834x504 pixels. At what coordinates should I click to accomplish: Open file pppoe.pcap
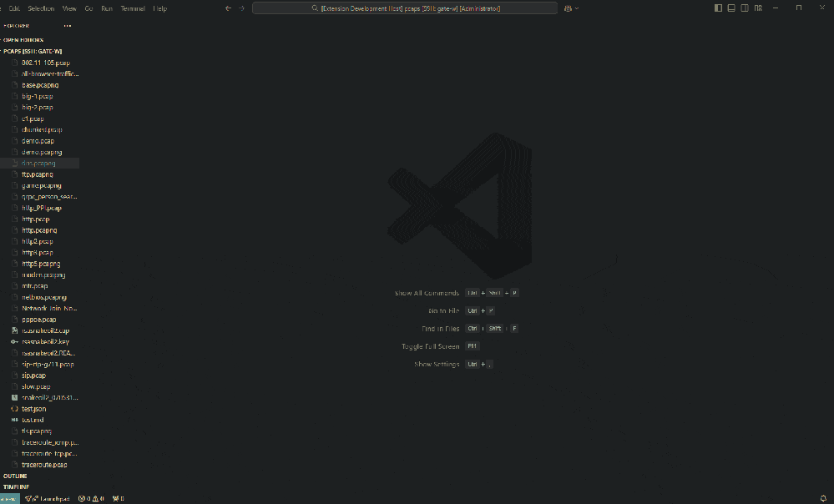pos(39,320)
